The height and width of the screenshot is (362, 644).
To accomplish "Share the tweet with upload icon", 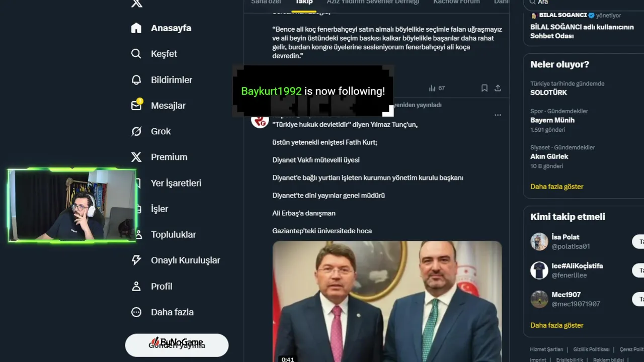I will click(x=498, y=88).
